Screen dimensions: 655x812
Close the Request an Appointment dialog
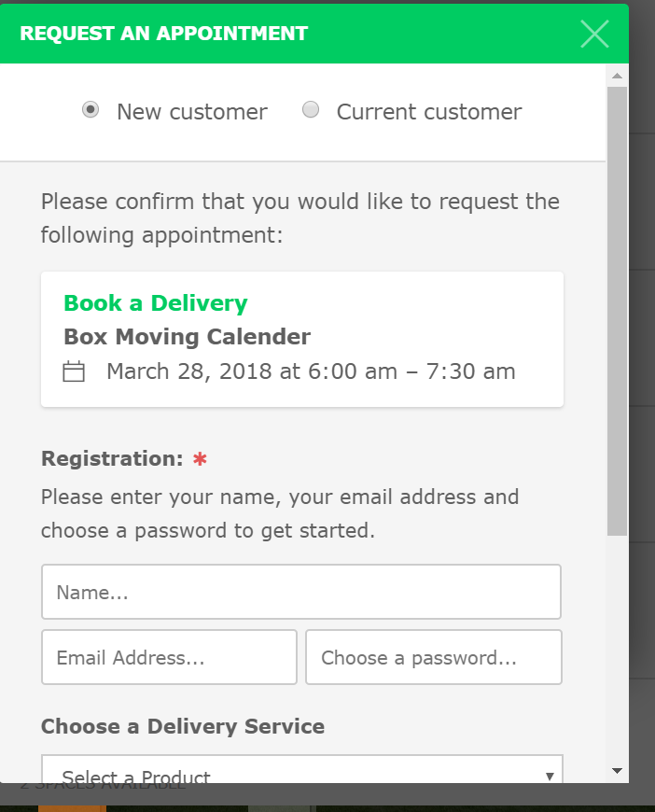[x=594, y=35]
